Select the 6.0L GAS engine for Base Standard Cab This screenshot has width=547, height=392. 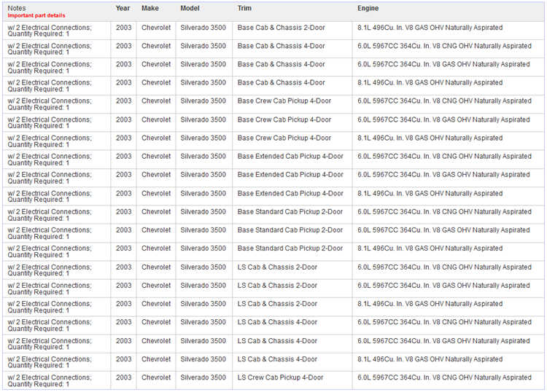click(443, 230)
